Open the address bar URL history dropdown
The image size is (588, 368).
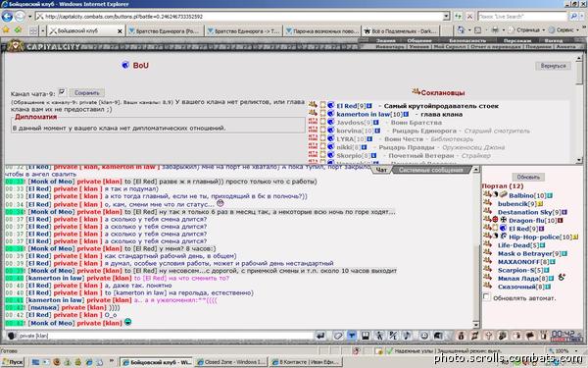point(446,16)
